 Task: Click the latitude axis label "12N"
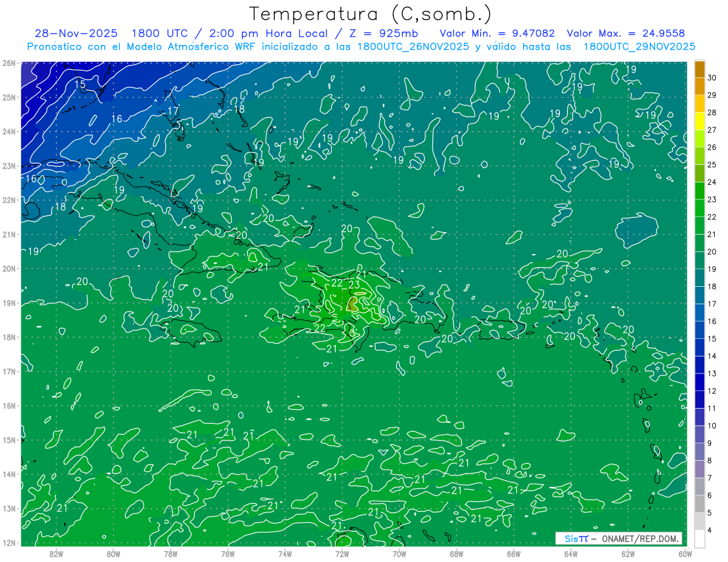point(9,543)
